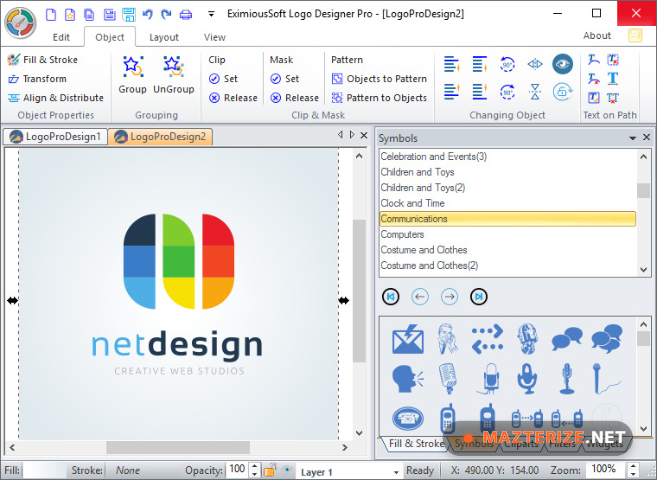Toggle the eye visibility button in ribbon

click(562, 64)
